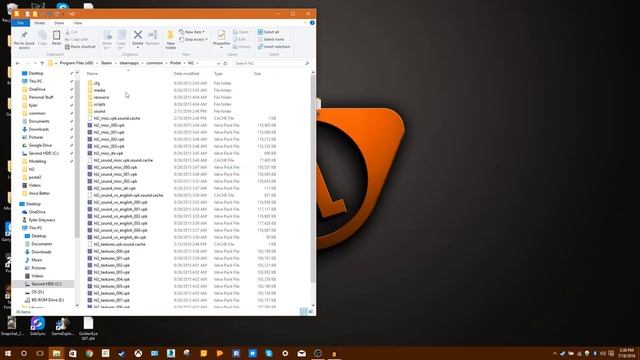Open BD-ROM Drive (E:)
This screenshot has height=360, width=640.
(47, 300)
